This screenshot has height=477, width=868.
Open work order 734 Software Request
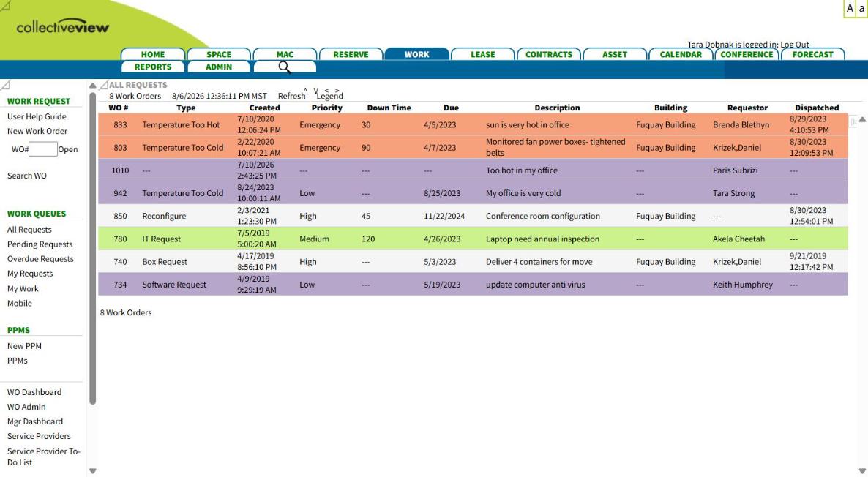[473, 285]
